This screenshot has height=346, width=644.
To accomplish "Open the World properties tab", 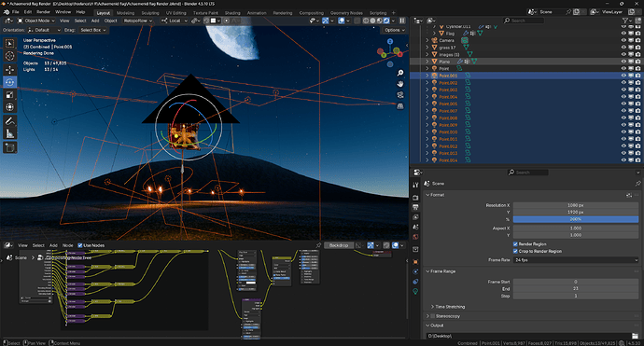I will (x=415, y=237).
